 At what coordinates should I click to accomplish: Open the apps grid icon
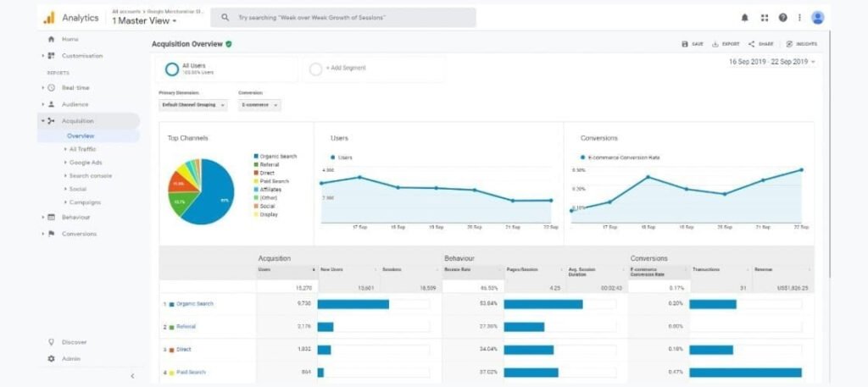point(764,18)
